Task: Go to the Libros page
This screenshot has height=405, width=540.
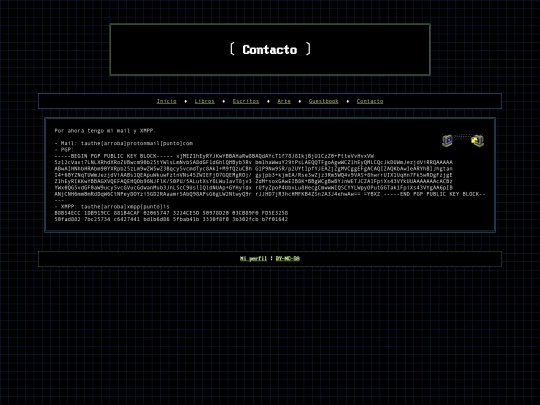Action: (204, 101)
